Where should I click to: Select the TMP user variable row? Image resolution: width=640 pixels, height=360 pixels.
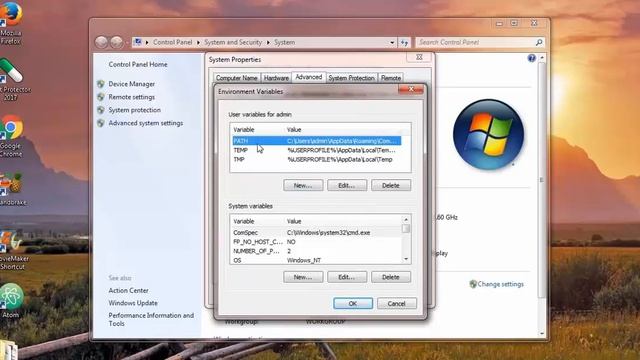(x=317, y=160)
